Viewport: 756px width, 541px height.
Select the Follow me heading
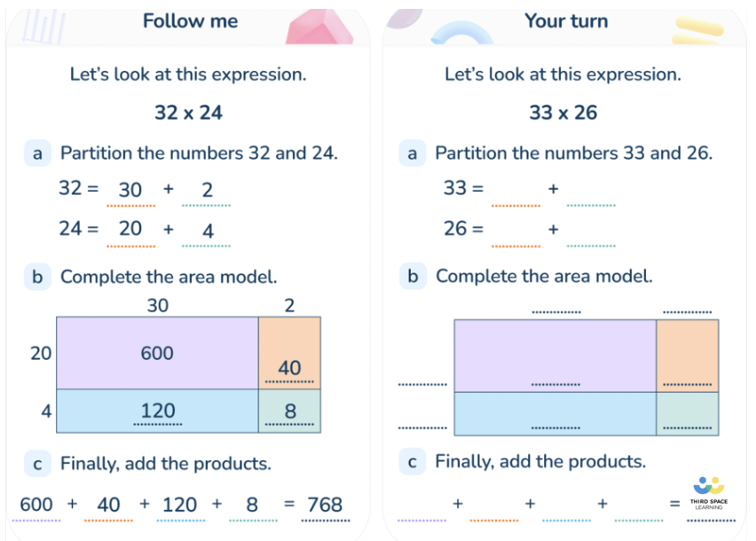[x=190, y=21]
